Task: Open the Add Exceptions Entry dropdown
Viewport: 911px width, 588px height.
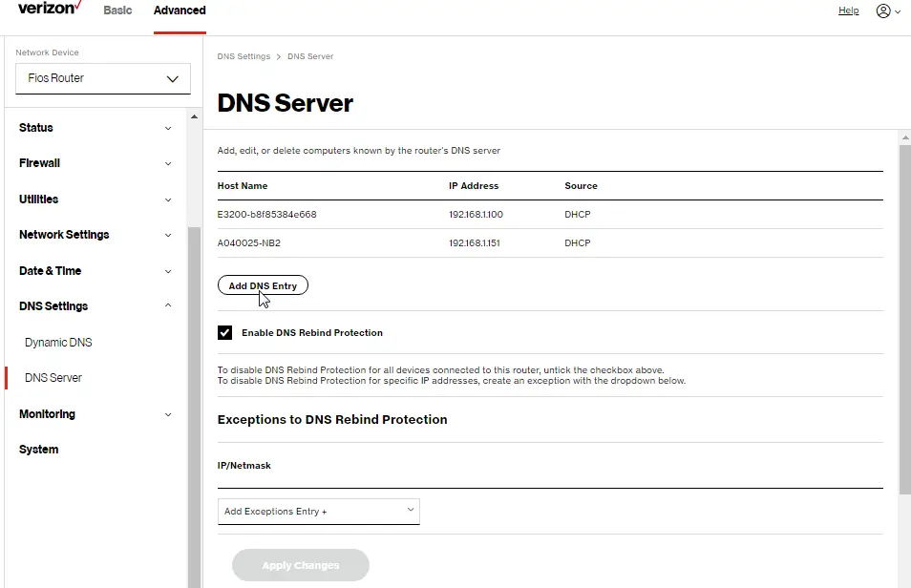Action: [318, 511]
